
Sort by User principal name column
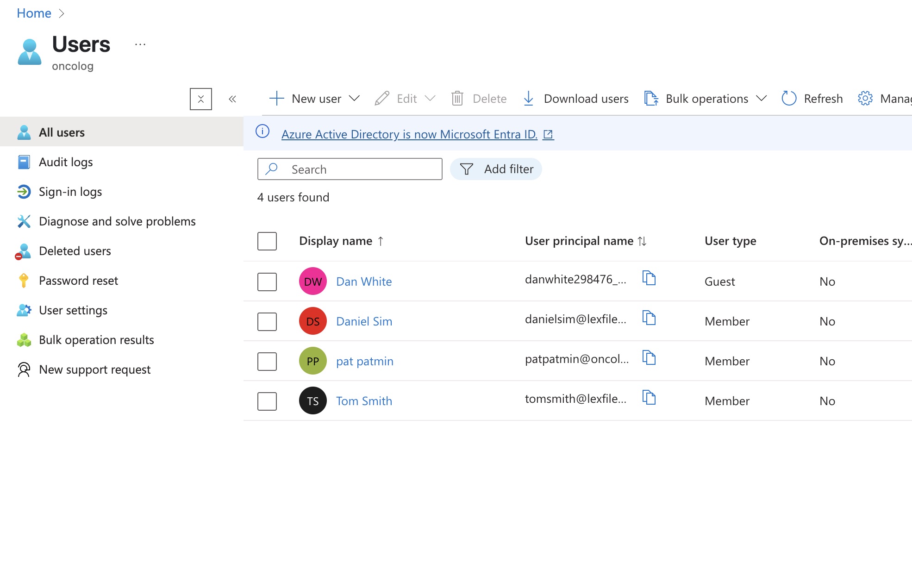(x=586, y=241)
